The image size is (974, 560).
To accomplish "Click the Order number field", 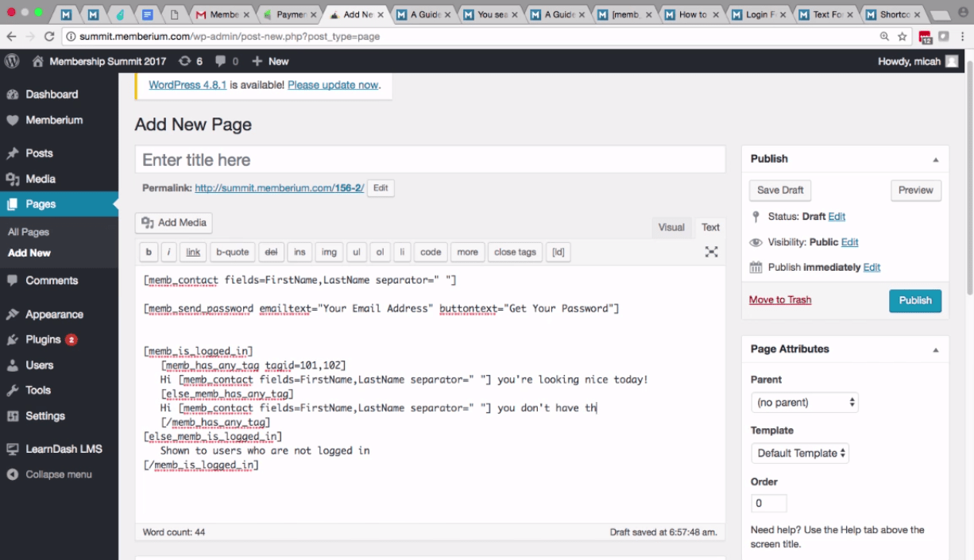I will tap(768, 503).
